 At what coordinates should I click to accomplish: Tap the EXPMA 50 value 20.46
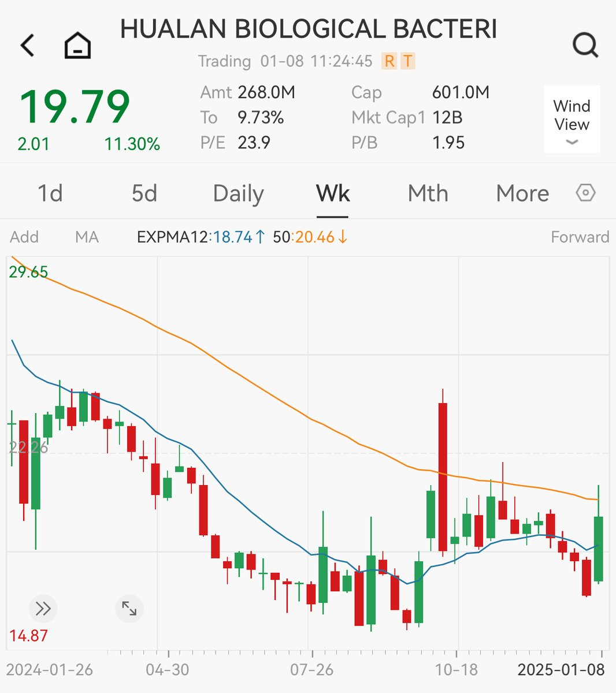pos(315,237)
